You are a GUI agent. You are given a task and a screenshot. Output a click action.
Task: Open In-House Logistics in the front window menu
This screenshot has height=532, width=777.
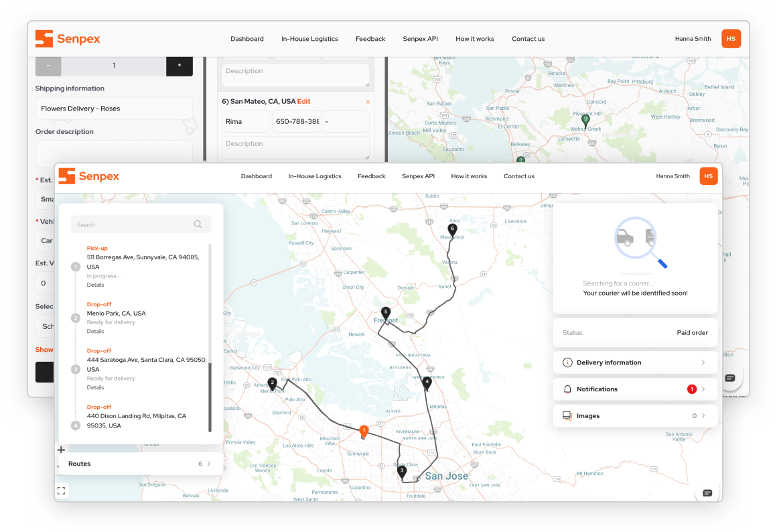pyautogui.click(x=315, y=176)
